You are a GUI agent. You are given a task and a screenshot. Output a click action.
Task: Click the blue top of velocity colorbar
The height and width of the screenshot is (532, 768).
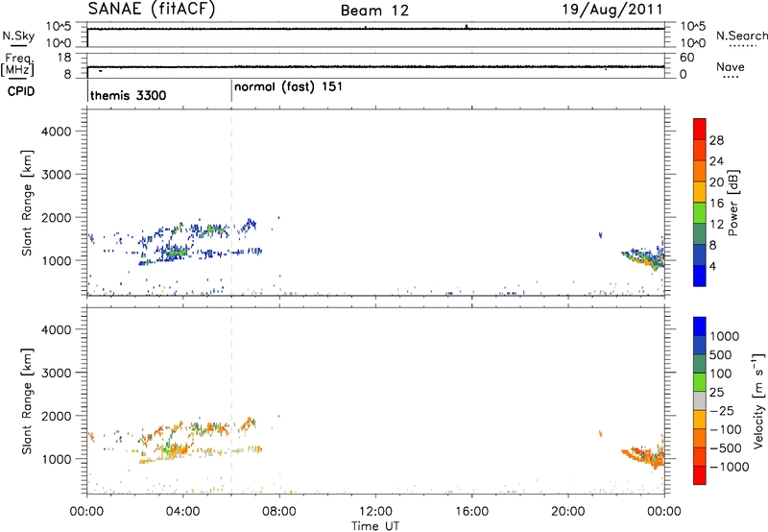pos(700,326)
